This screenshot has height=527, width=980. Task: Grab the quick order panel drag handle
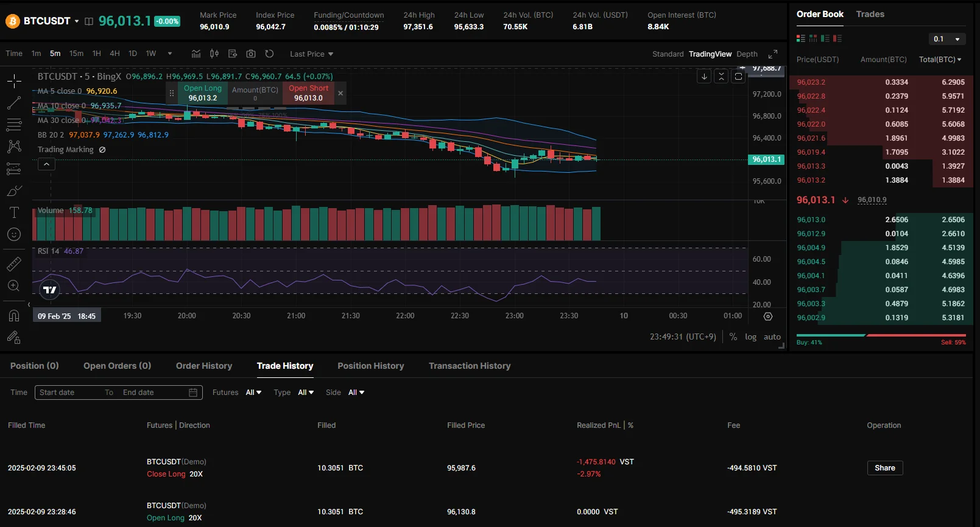172,93
